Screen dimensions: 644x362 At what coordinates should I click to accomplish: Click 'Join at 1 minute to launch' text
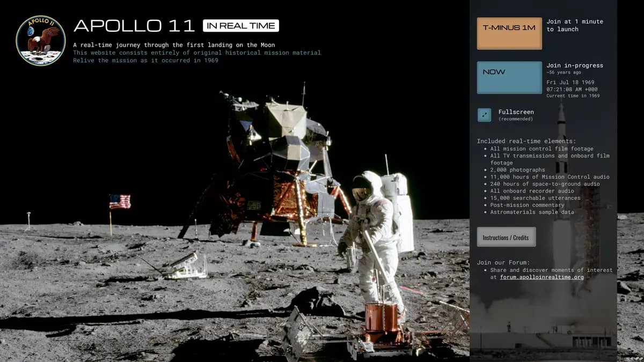point(575,25)
